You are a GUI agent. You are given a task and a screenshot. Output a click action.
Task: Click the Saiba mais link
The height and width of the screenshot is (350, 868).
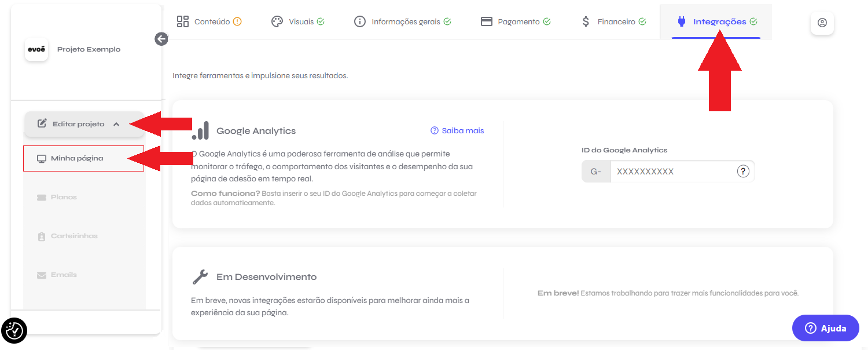pos(457,131)
